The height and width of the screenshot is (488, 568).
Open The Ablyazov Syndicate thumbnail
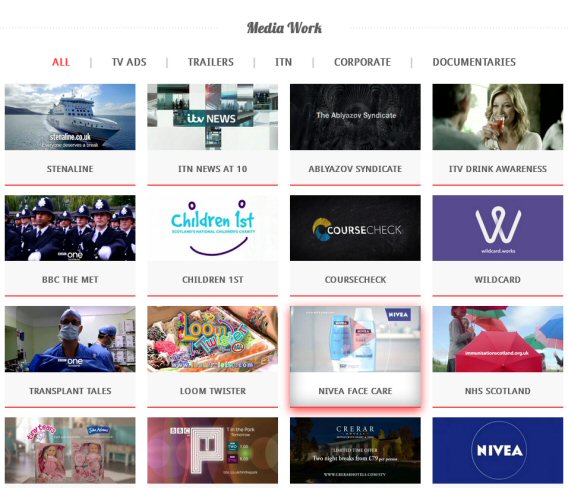355,117
